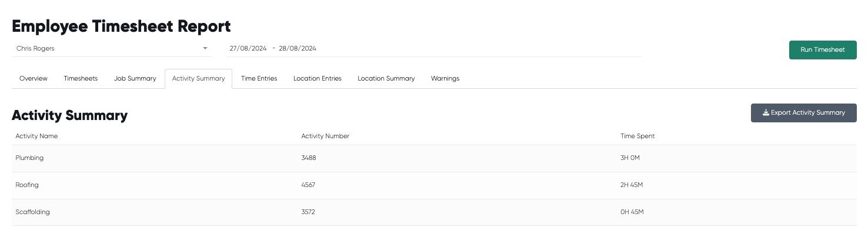Go to the Job Summary tab
Screen dimensions: 868x250
click(x=135, y=78)
